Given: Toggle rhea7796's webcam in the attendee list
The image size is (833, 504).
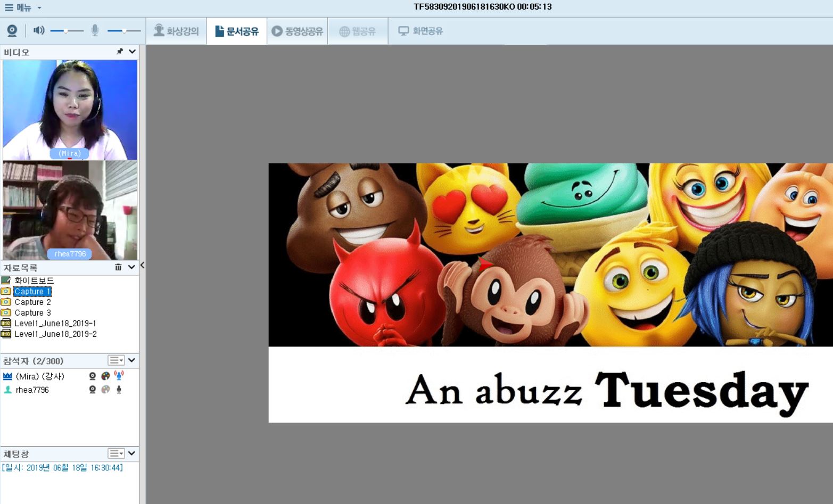Looking at the screenshot, I should tap(93, 390).
